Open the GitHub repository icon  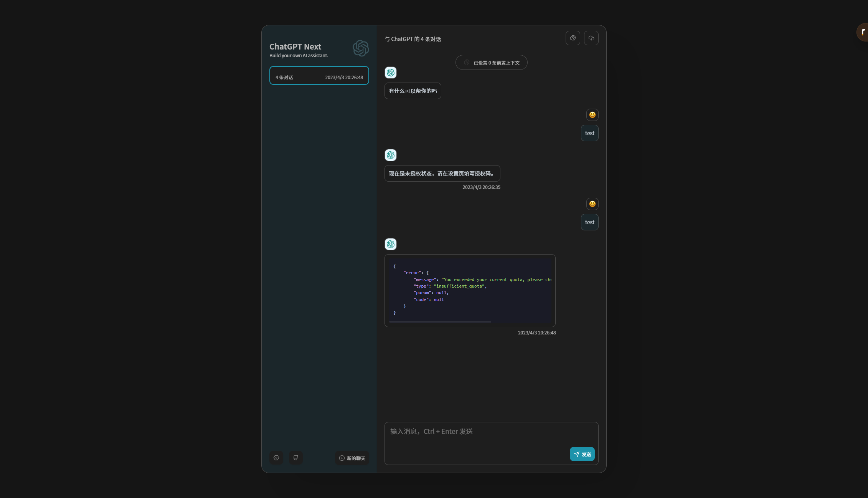(x=295, y=458)
